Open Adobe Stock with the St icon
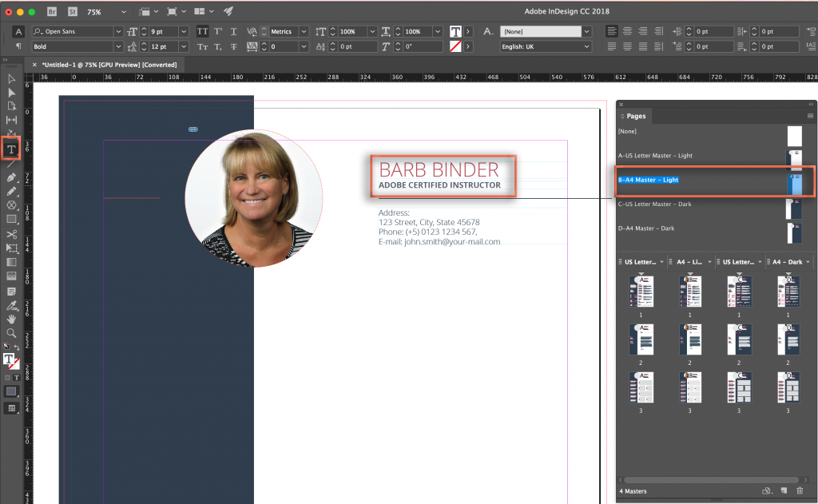 72,12
